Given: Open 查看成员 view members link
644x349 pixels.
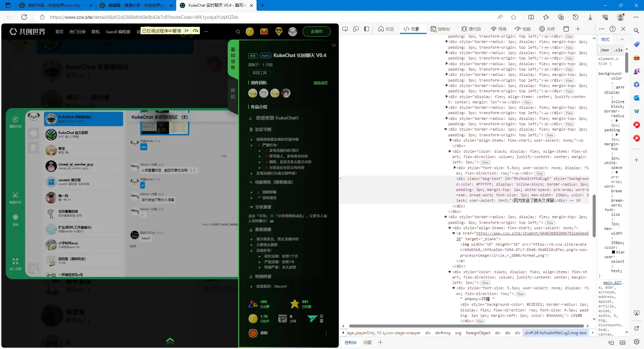Looking at the screenshot, I should point(320,83).
